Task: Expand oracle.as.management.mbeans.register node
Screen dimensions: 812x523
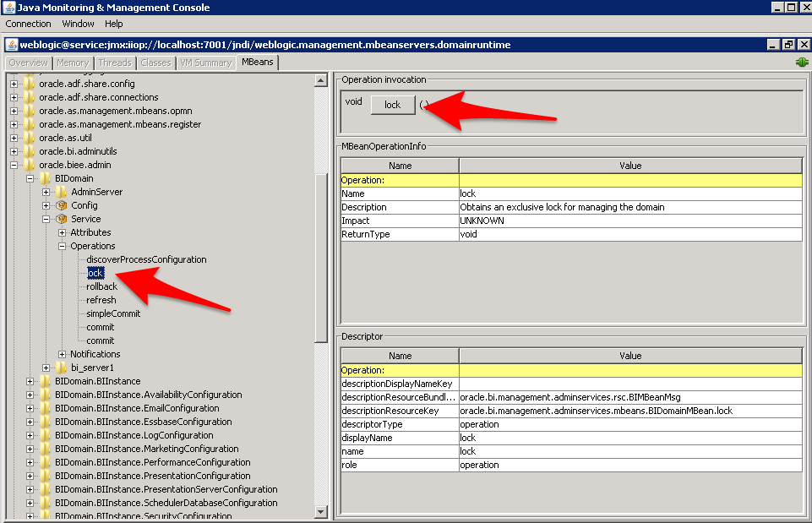Action: pos(14,124)
